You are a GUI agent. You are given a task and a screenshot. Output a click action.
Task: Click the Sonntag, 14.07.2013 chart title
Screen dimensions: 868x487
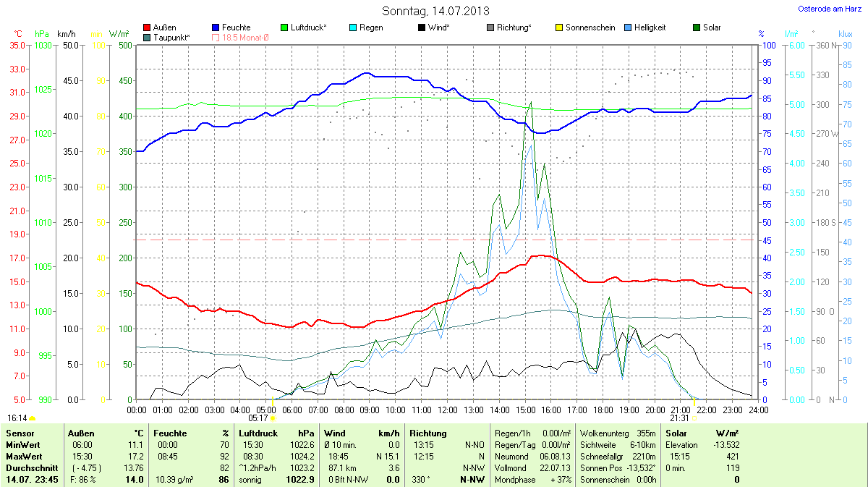click(x=435, y=11)
